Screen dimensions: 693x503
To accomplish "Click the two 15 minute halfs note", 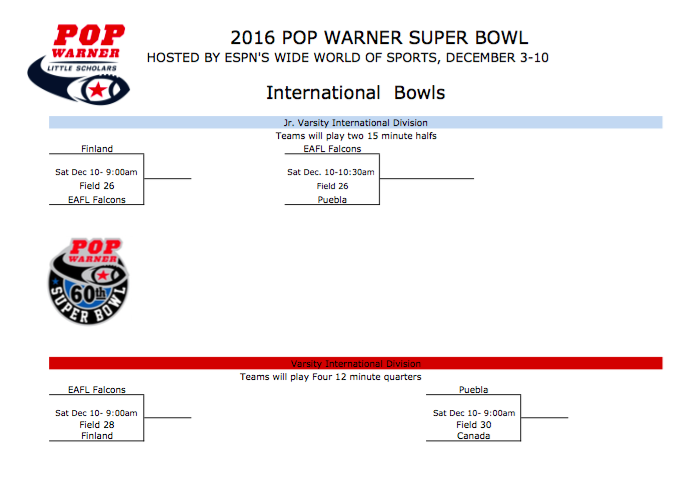I will coord(355,135).
